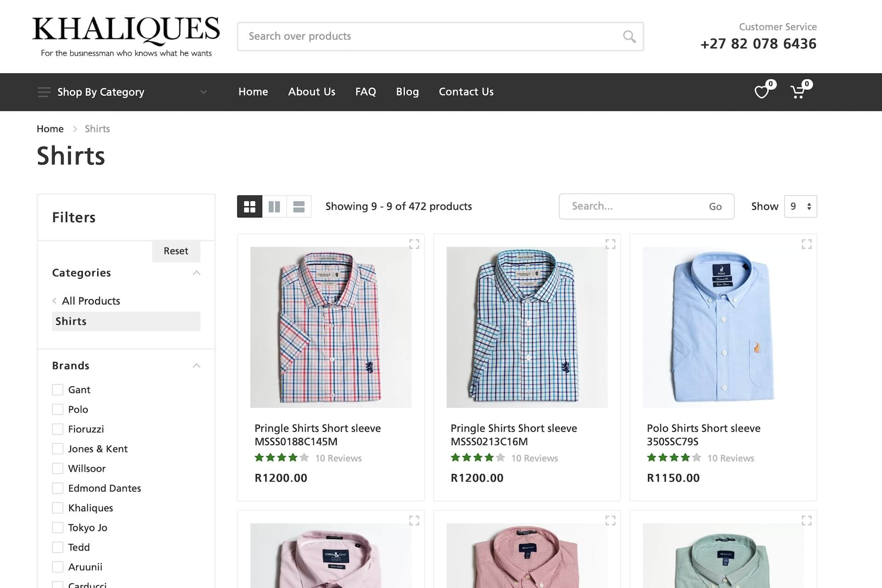The image size is (882, 588).
Task: Quick view Polo shirt 350SSC79S expand icon
Action: [806, 244]
